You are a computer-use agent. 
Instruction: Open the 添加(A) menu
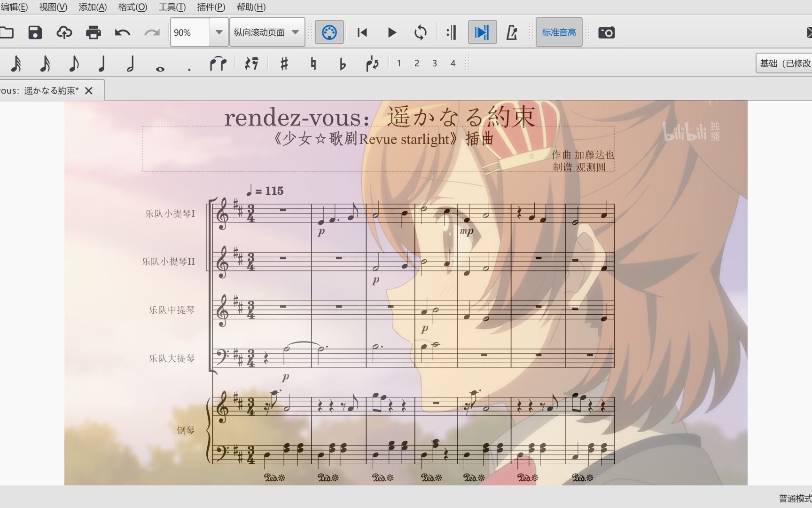(93, 7)
